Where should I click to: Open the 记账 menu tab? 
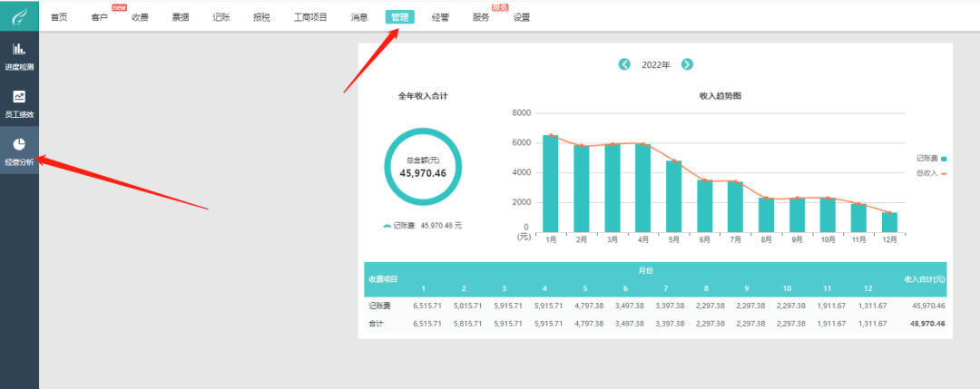pyautogui.click(x=220, y=17)
